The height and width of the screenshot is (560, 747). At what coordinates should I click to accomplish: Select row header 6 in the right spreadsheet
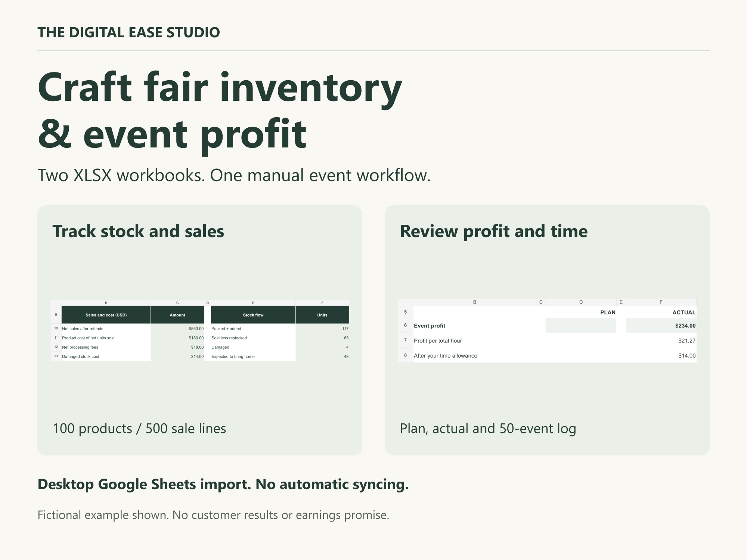click(x=406, y=325)
